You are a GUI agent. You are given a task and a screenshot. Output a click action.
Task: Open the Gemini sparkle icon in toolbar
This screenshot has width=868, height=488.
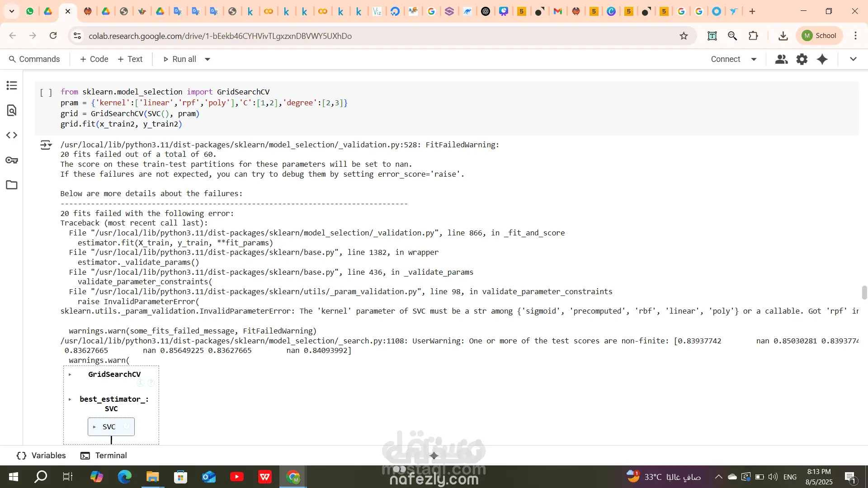pyautogui.click(x=822, y=59)
